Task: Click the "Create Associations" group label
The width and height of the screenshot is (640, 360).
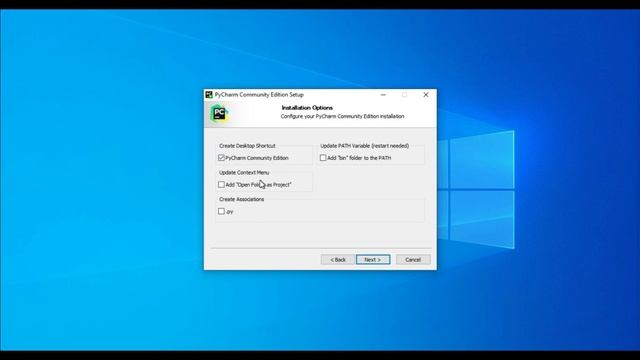Action: pos(242,199)
